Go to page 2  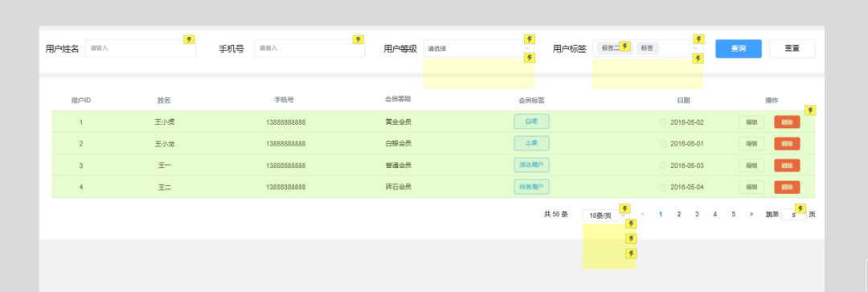[678, 214]
